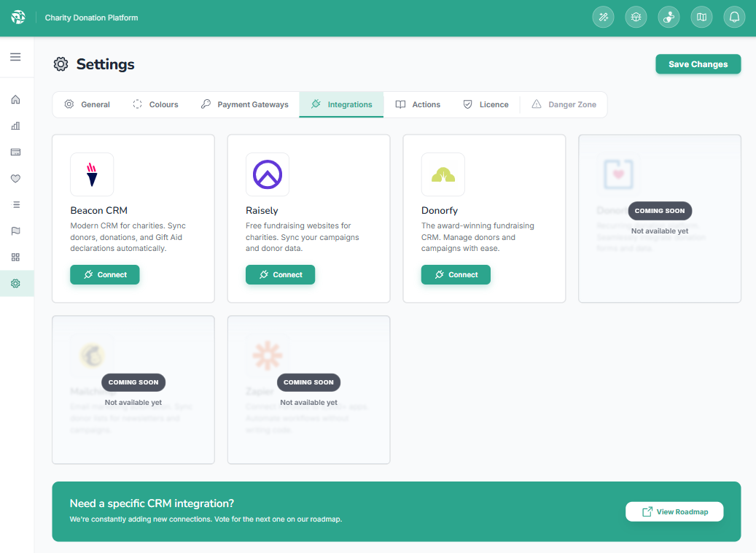The height and width of the screenshot is (553, 756).
Task: Click the View Roadmap button
Action: [x=674, y=511]
